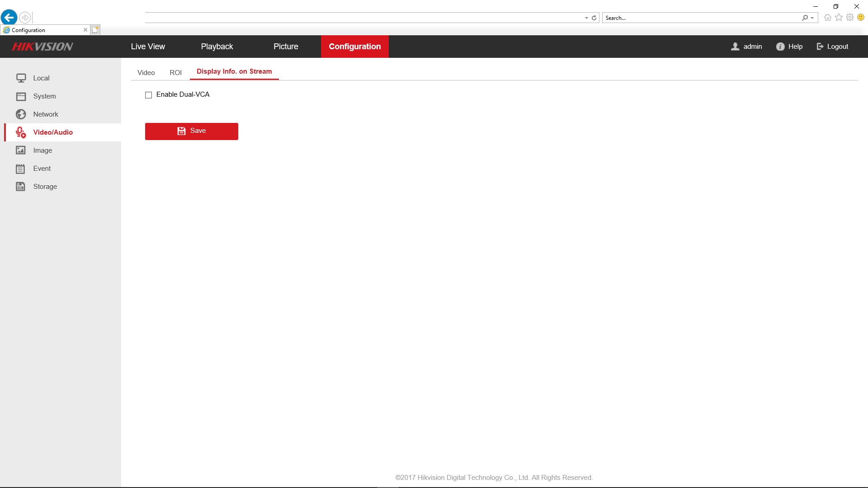Click the admin user icon

736,47
